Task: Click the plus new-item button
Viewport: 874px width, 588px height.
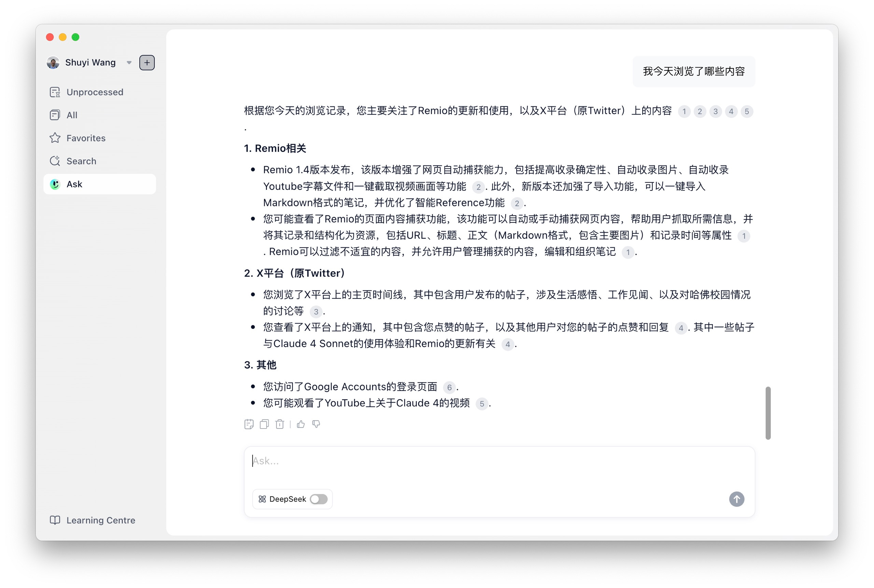Action: coord(147,62)
